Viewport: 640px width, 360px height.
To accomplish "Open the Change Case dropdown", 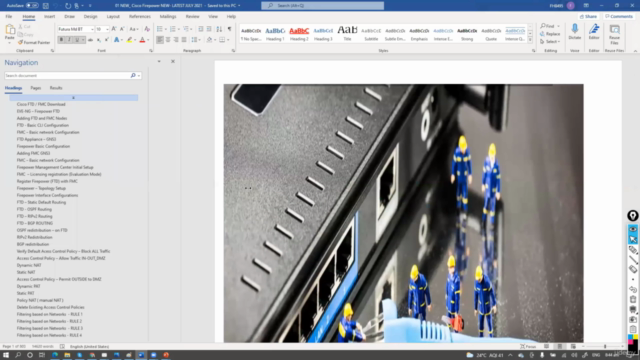I will coord(133,29).
